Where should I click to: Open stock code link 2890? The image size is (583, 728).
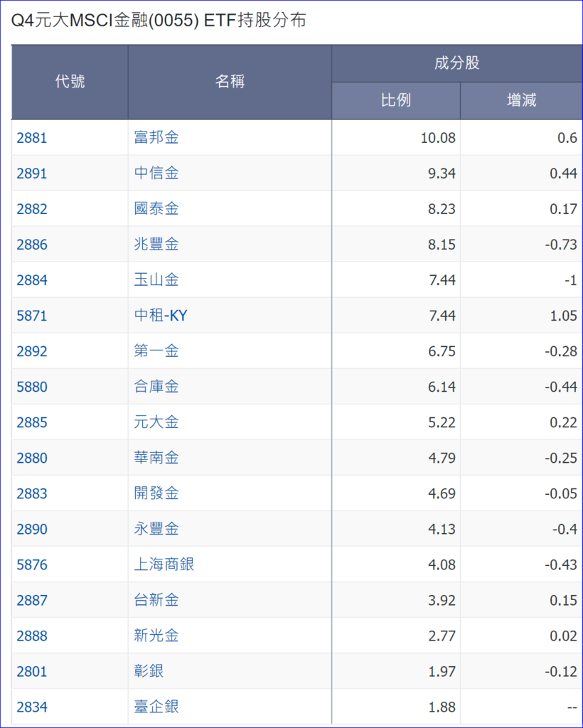(32, 529)
